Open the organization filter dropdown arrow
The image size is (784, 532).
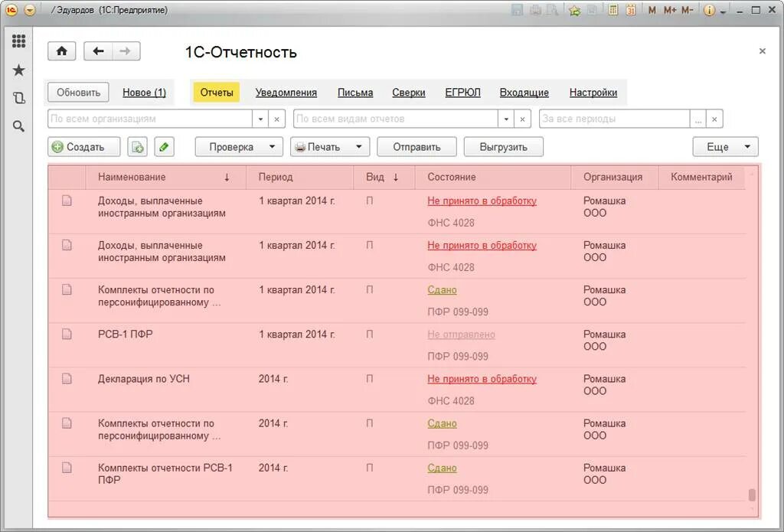tap(260, 119)
